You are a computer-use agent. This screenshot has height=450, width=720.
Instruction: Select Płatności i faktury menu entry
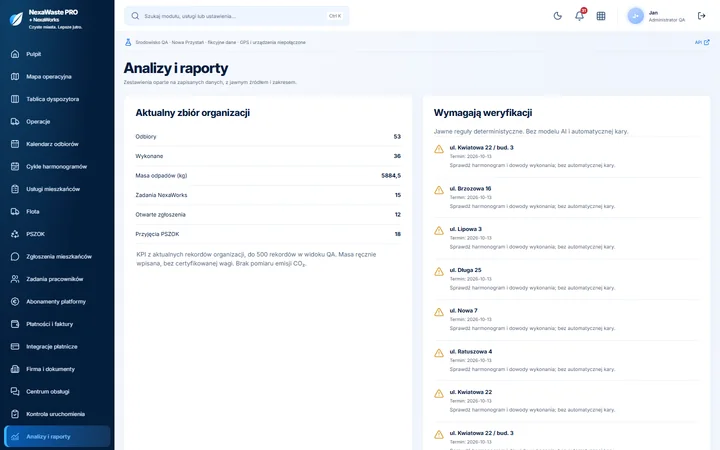(57, 324)
